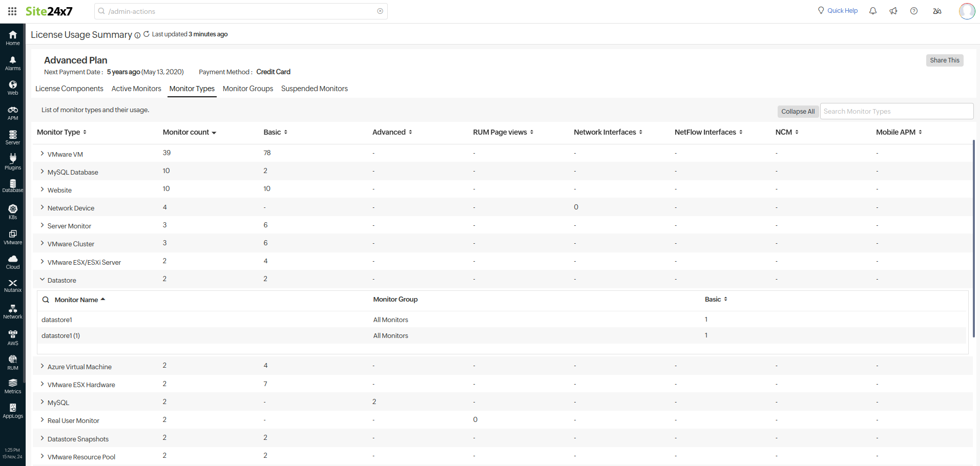Image resolution: width=980 pixels, height=466 pixels.
Task: Sort monitors by Monitor Name
Action: [79, 300]
